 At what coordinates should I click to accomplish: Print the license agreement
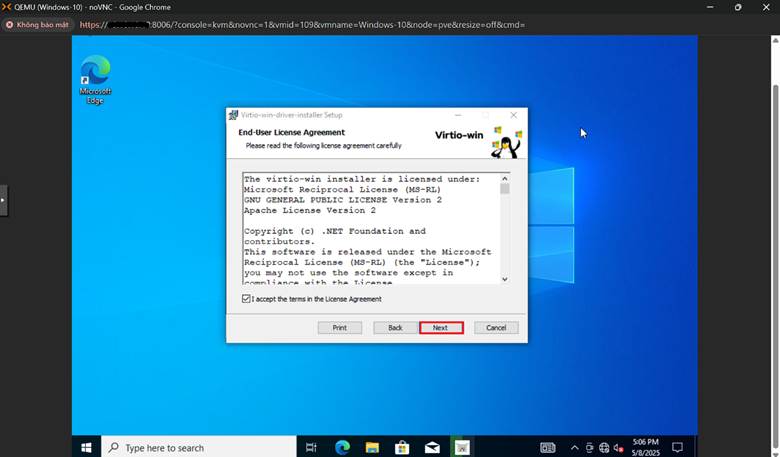[339, 328]
